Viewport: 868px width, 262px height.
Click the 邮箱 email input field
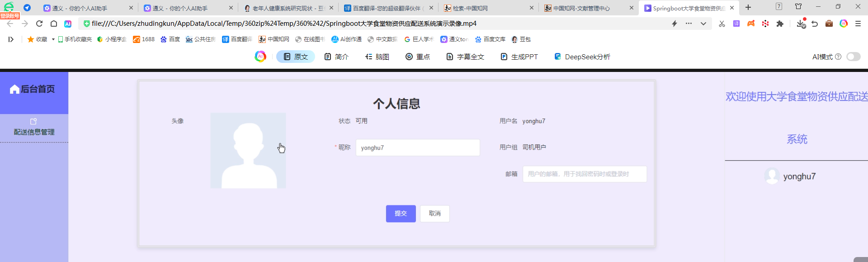pyautogui.click(x=584, y=174)
